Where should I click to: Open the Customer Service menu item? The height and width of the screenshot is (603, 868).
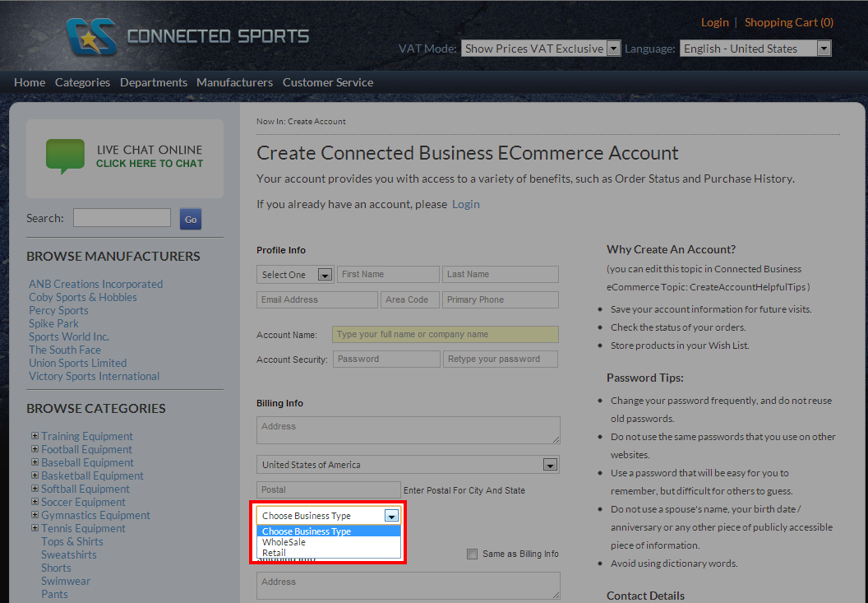tap(328, 82)
